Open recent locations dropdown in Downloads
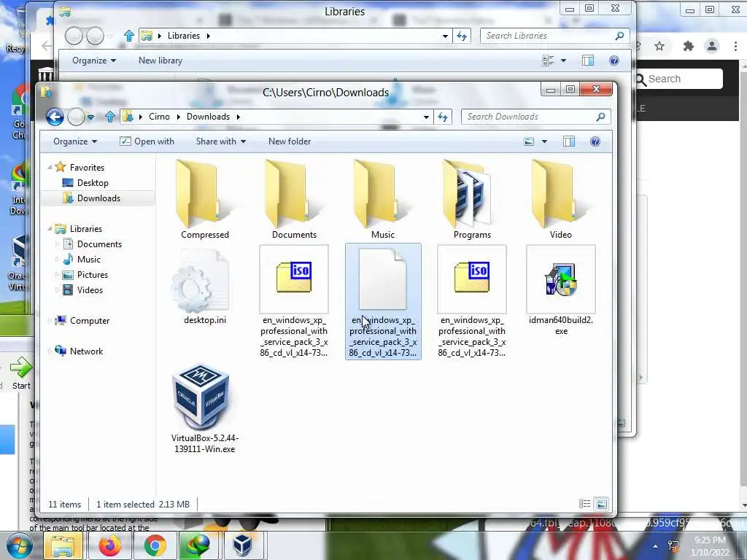 click(90, 117)
